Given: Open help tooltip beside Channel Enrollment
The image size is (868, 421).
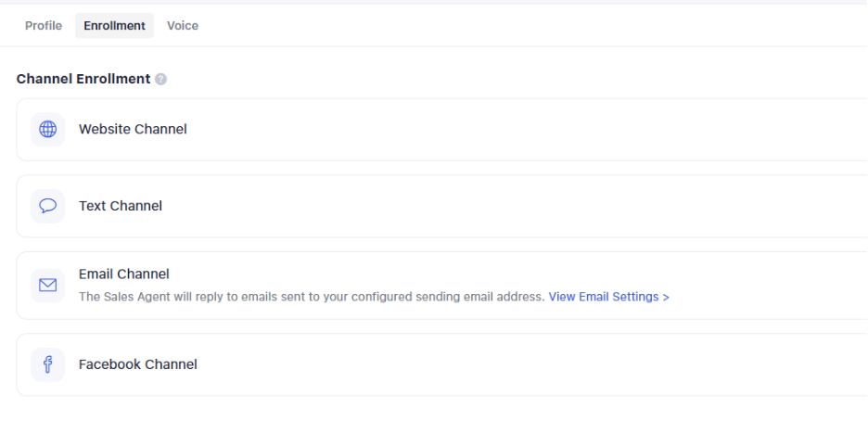Looking at the screenshot, I should tap(161, 80).
